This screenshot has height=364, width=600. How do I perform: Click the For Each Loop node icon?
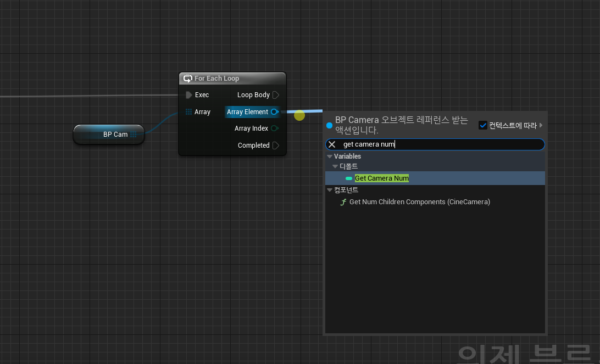[187, 79]
